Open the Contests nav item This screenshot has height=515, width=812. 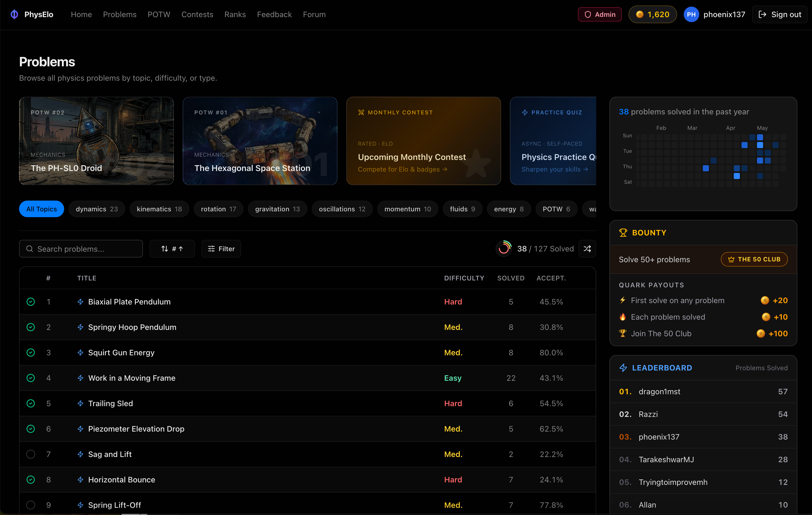tap(197, 14)
